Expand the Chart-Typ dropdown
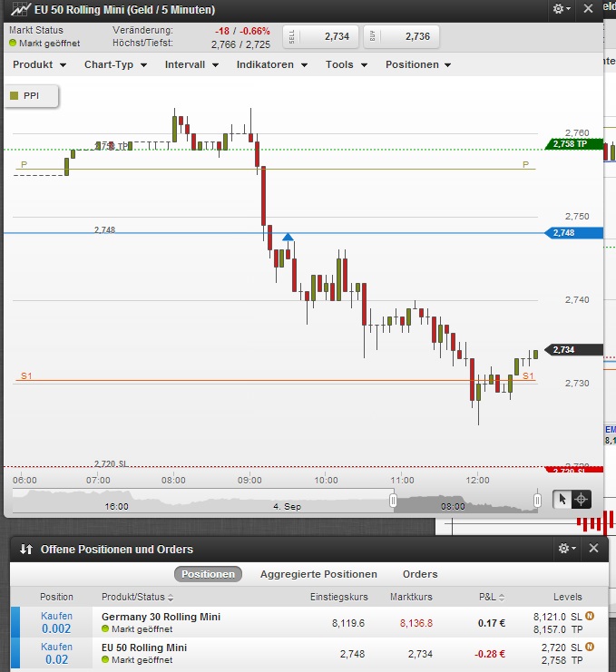616x672 pixels. tap(114, 65)
